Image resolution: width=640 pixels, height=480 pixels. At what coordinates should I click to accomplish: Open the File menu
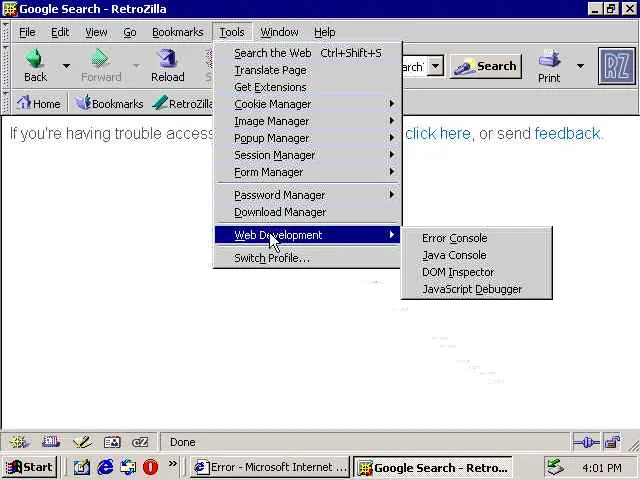coord(27,32)
